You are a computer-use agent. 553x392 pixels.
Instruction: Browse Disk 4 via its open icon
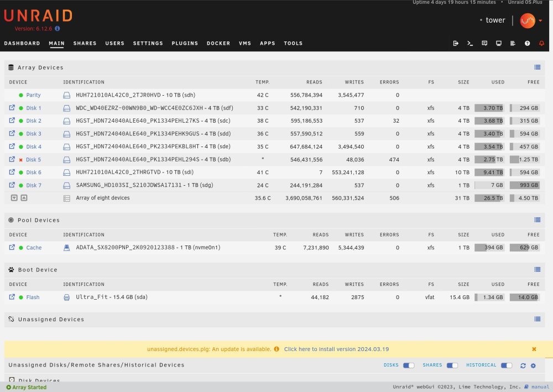click(x=12, y=146)
